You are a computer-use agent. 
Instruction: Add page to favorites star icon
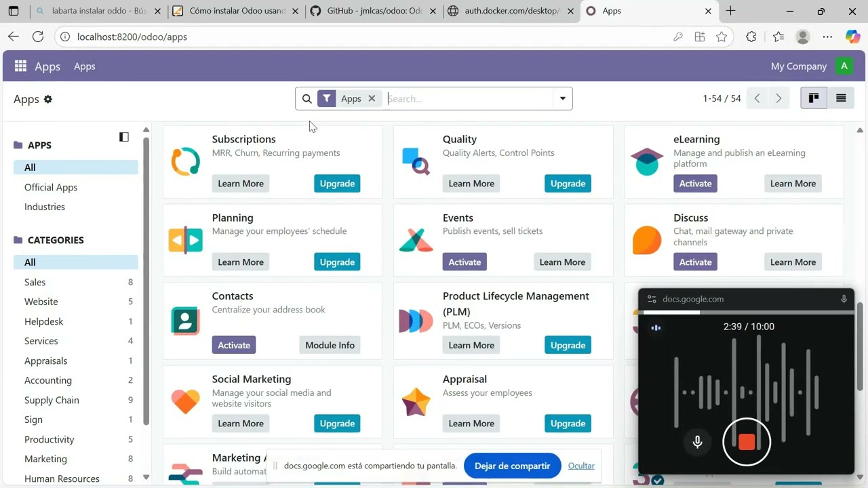[x=722, y=37]
